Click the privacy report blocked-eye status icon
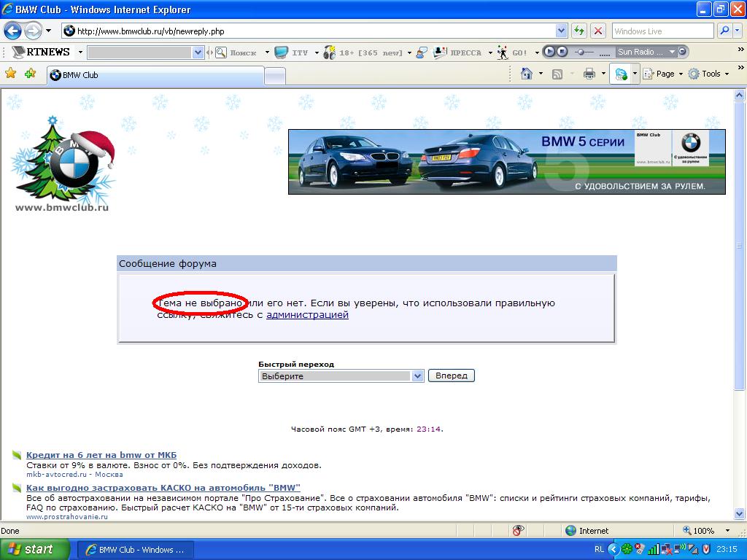The height and width of the screenshot is (560, 747). pyautogui.click(x=519, y=531)
